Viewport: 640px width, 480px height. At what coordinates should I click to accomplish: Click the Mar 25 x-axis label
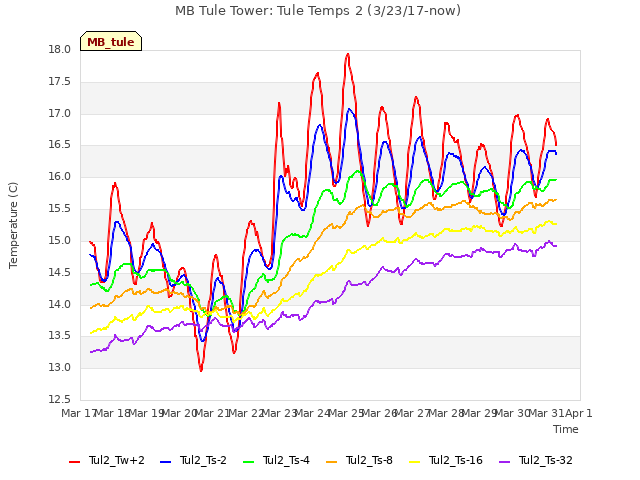point(346,413)
